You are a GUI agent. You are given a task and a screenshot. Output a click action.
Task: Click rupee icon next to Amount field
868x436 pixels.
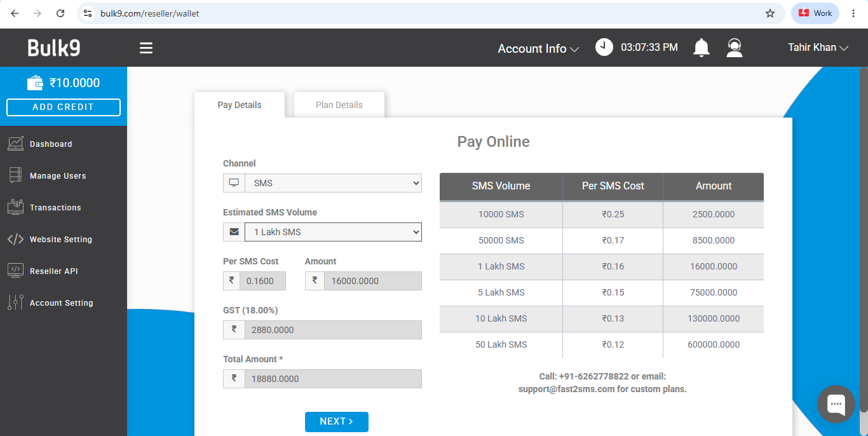[315, 281]
